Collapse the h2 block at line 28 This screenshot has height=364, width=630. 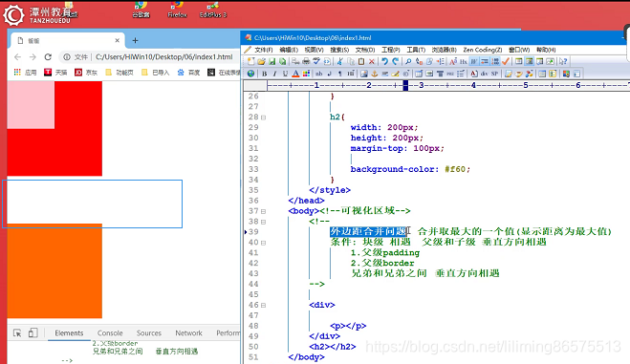(264, 118)
